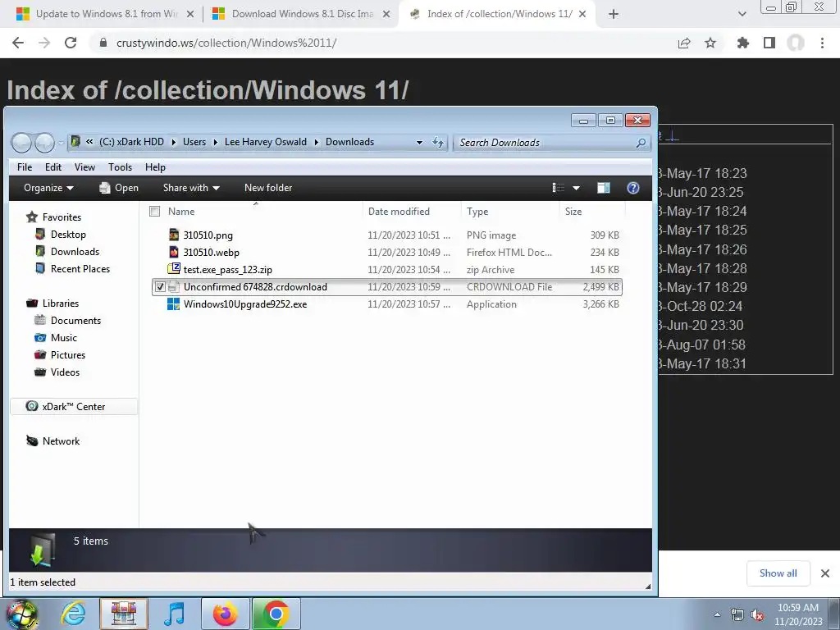The width and height of the screenshot is (840, 630).
Task: Open the Tools menu in Explorer
Action: point(120,167)
